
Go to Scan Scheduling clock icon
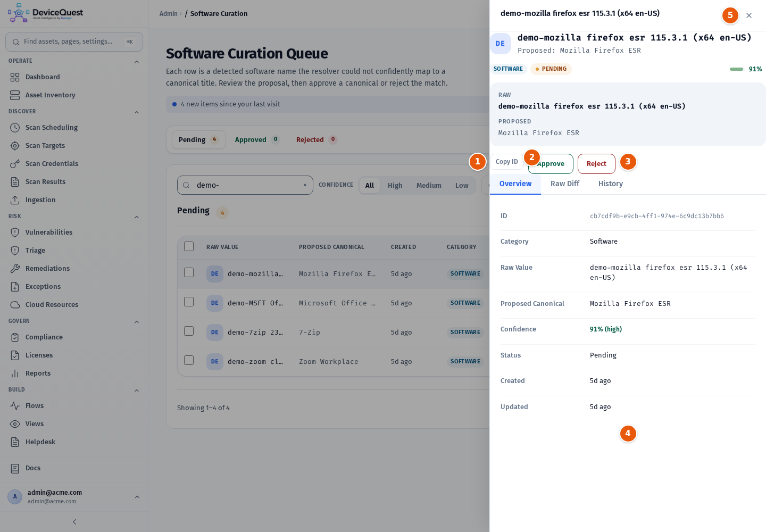coord(15,128)
